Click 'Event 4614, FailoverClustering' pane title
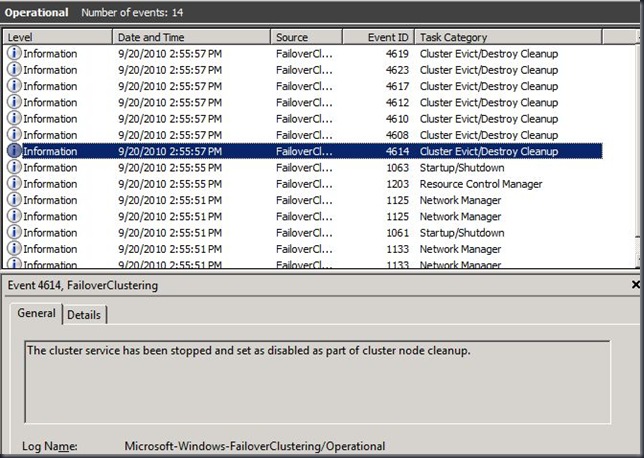This screenshot has width=644, height=458. 83,285
